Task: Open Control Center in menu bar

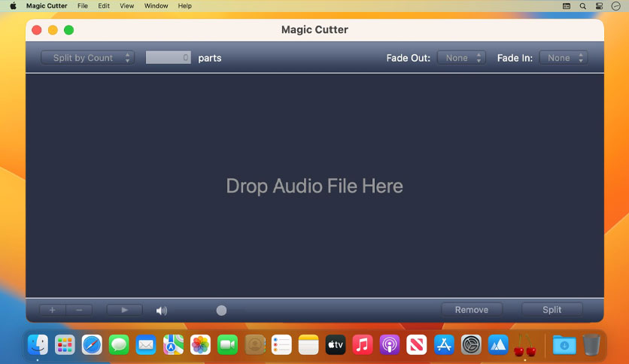Action: (599, 6)
